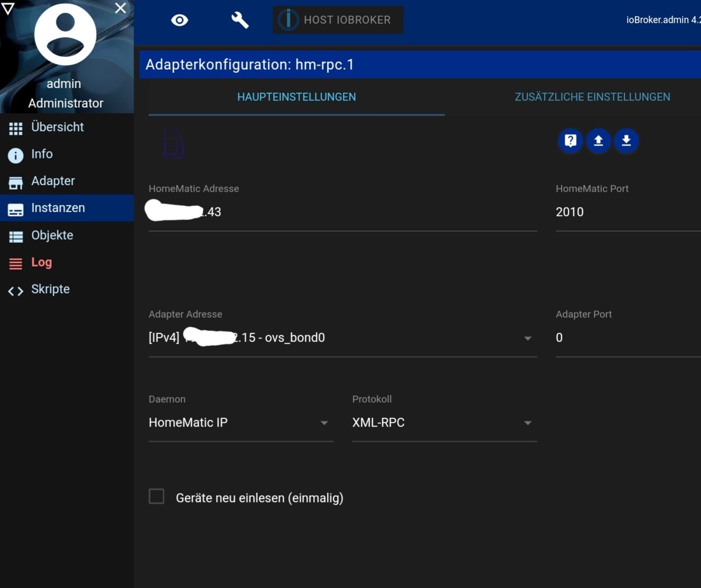
Task: Switch to the Haupteinstellungen tab
Action: (296, 97)
